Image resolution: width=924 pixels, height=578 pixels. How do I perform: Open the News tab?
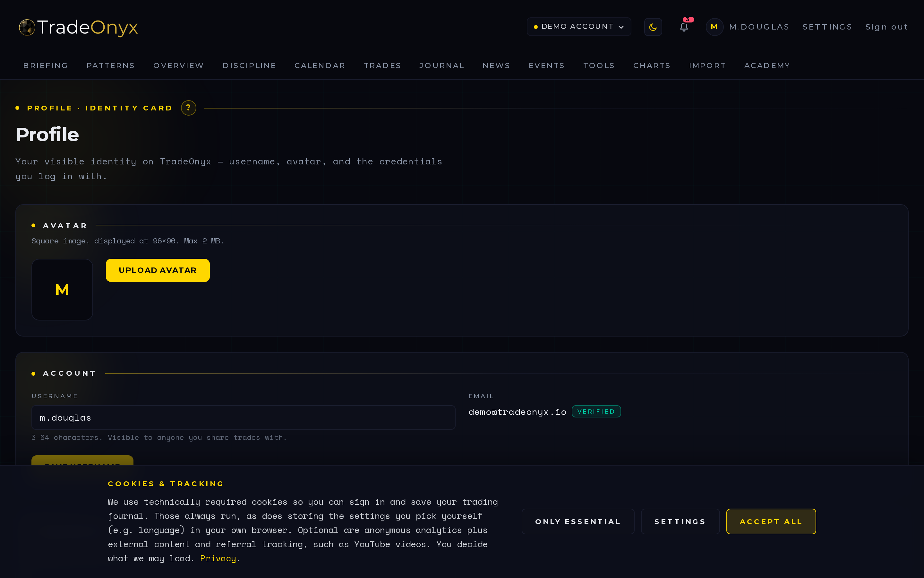pos(496,66)
